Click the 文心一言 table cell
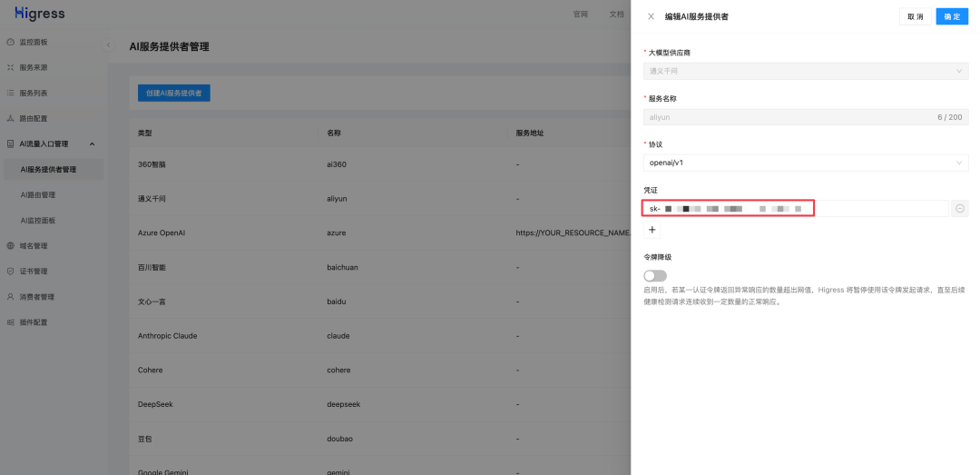 point(152,302)
